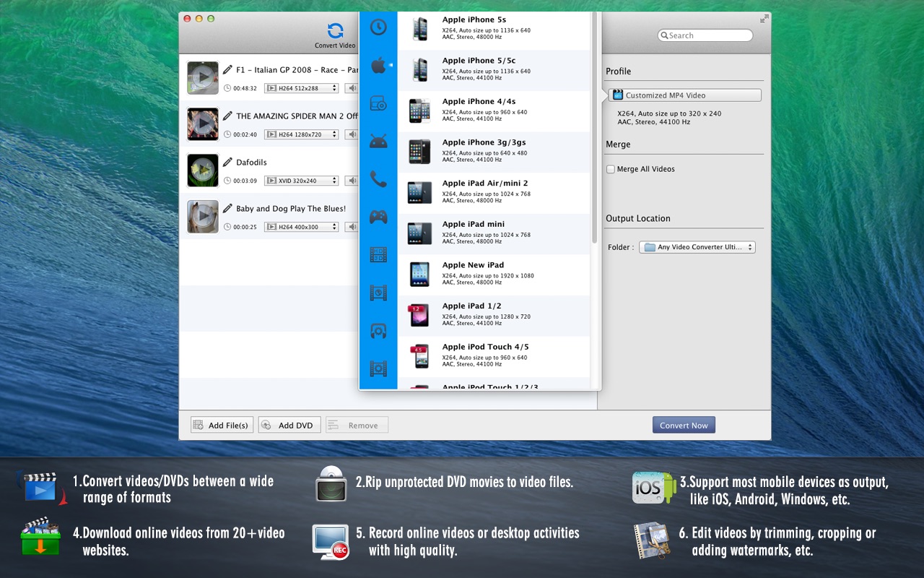Click the red window close button
The height and width of the screenshot is (578, 924).
187,19
